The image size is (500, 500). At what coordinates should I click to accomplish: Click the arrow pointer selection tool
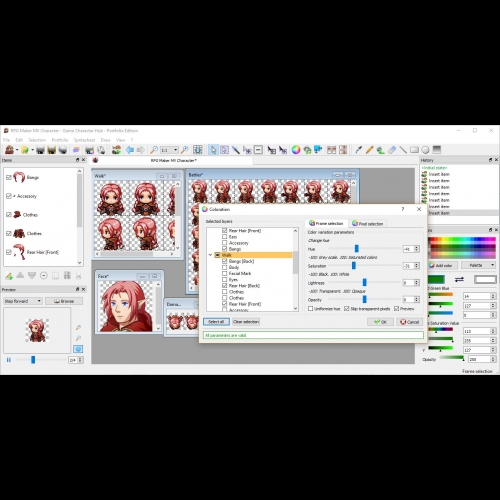click(213, 150)
